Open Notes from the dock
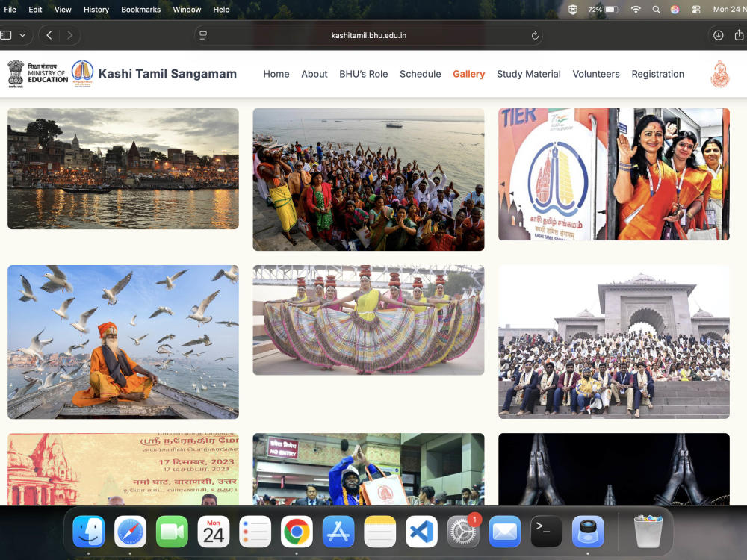The height and width of the screenshot is (560, 747). pyautogui.click(x=379, y=532)
